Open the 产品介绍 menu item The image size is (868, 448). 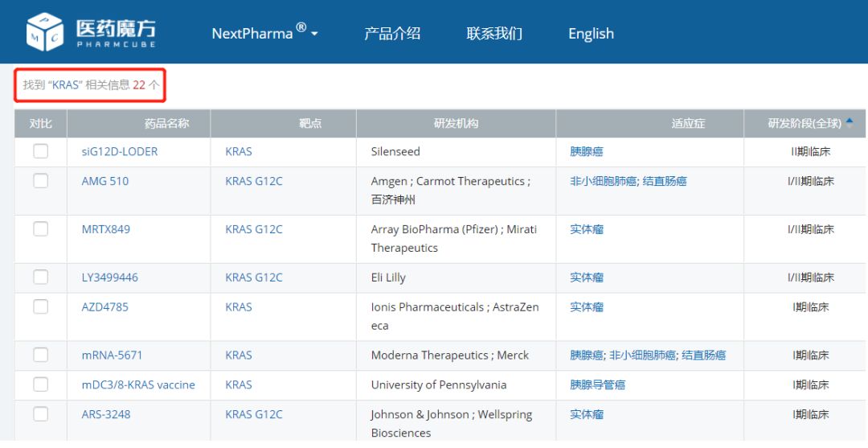pos(392,33)
